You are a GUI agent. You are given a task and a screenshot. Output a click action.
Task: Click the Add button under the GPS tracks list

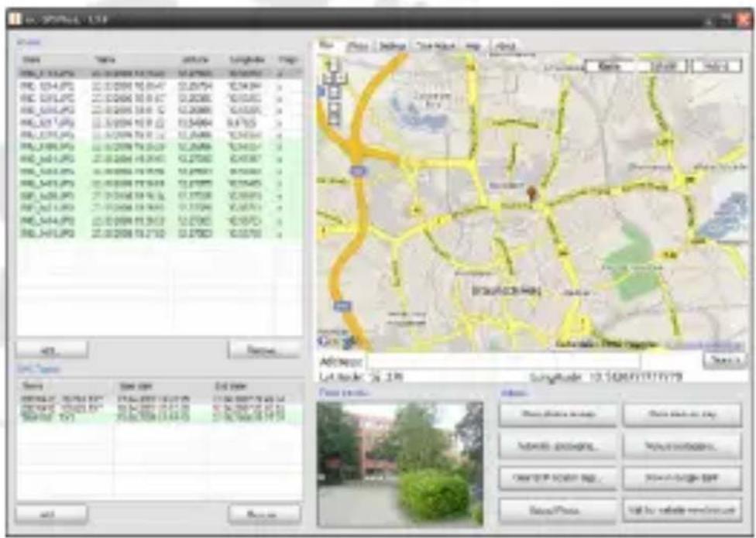click(x=52, y=515)
